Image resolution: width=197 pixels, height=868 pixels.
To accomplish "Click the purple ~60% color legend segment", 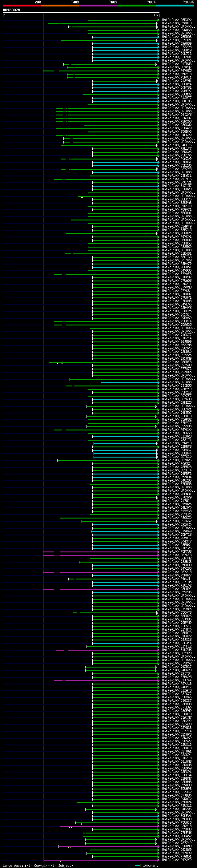I will point(99,6).
